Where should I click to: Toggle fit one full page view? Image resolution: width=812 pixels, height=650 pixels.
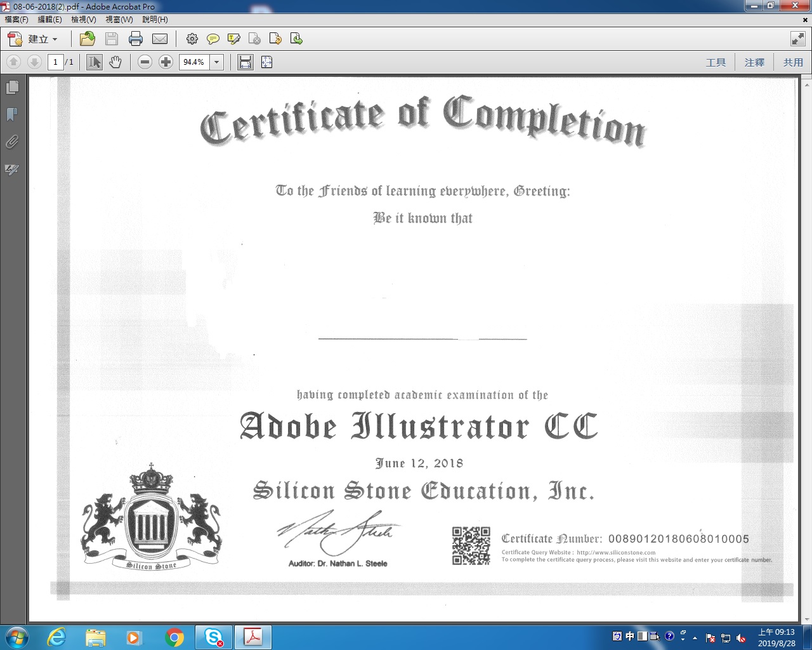point(267,62)
